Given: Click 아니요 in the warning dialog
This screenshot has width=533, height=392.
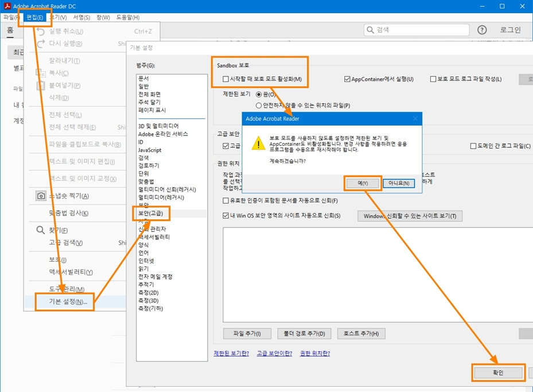Looking at the screenshot, I should tap(399, 183).
